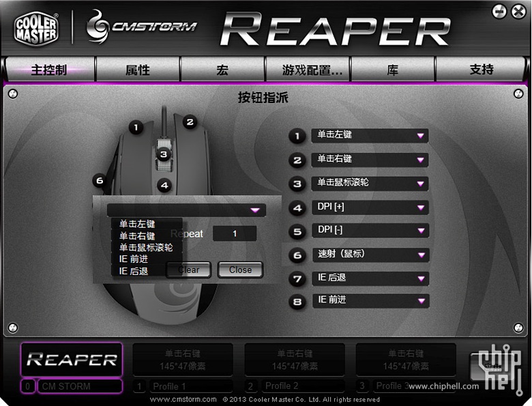Open the DPI [-] assignment dropdown

click(x=370, y=230)
